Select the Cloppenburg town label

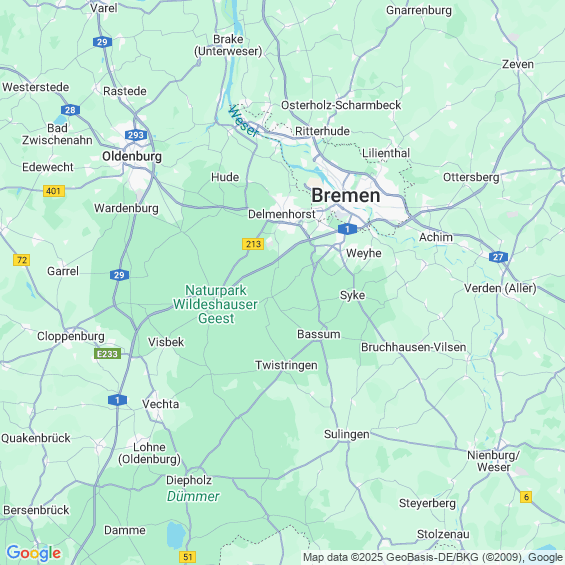(x=71, y=337)
